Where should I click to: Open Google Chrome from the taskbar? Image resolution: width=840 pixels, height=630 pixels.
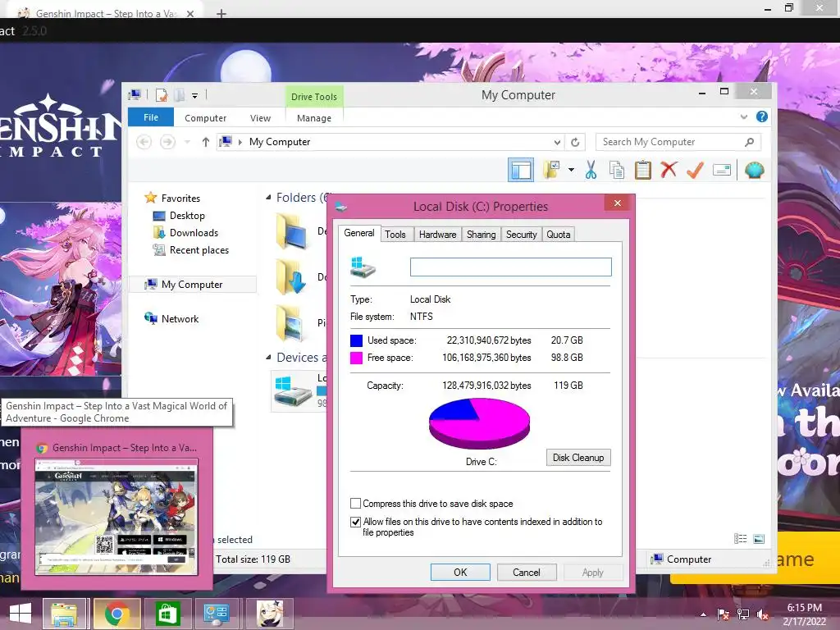coord(116,614)
